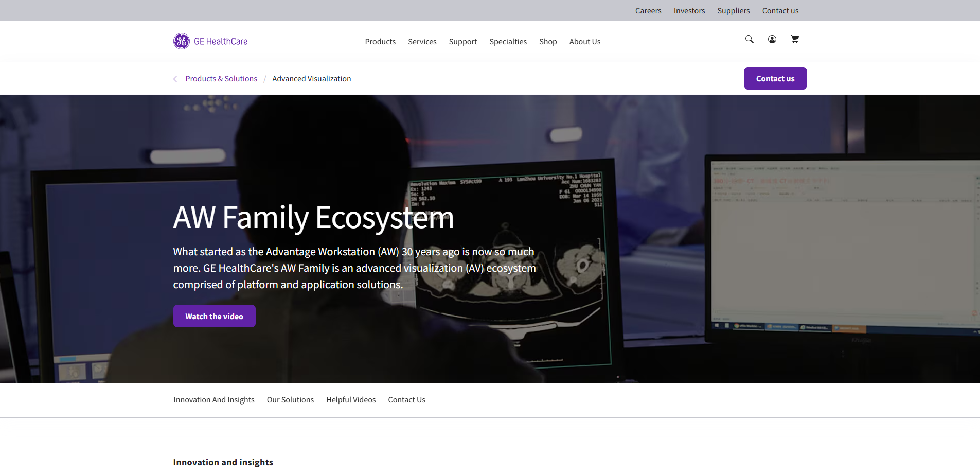Jump to Innovation And Insights section tab
This screenshot has width=980, height=473.
(214, 400)
